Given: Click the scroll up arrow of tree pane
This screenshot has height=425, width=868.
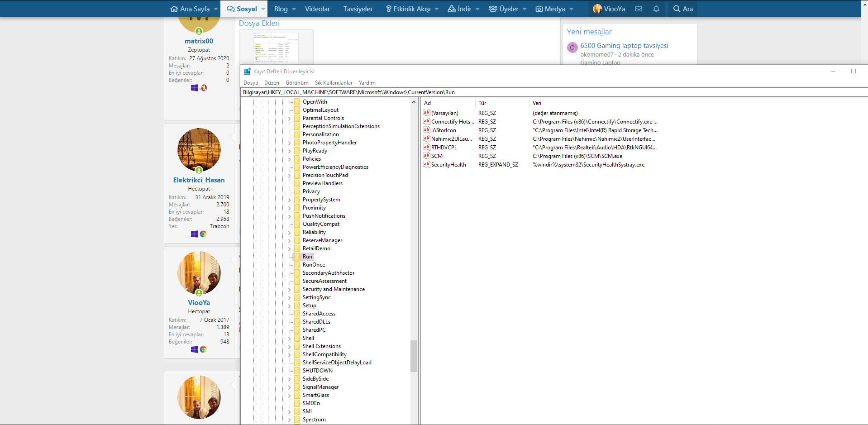Looking at the screenshot, I should [x=414, y=102].
